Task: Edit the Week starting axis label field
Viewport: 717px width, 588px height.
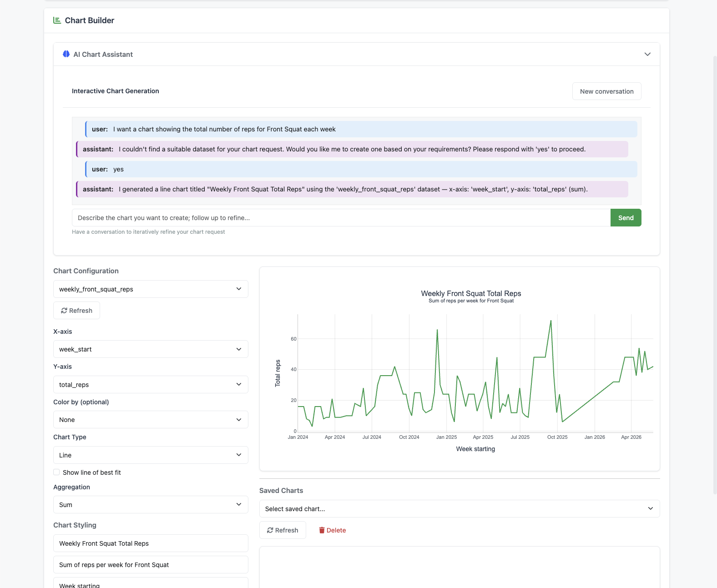Action: [x=151, y=583]
